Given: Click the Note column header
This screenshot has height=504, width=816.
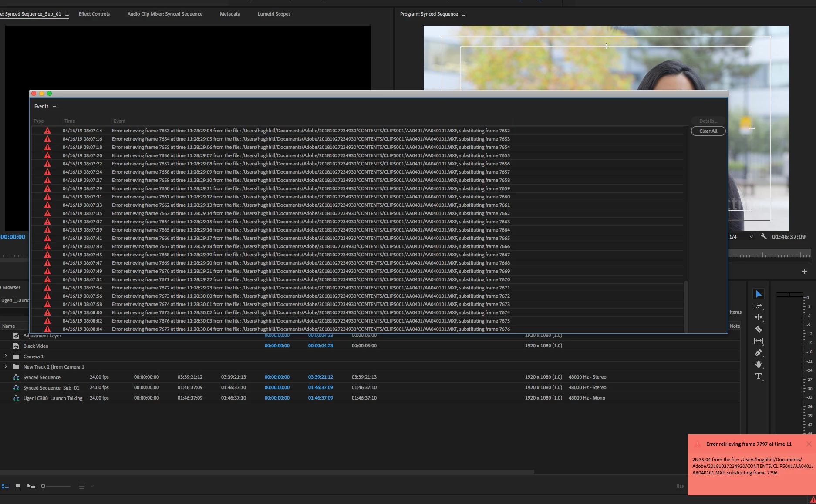Looking at the screenshot, I should [735, 326].
